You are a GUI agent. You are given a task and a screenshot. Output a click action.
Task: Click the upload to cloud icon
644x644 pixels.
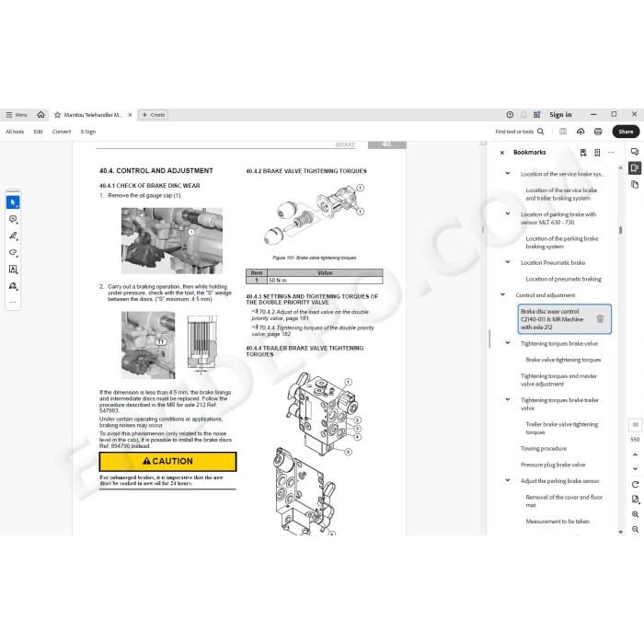coord(581,132)
